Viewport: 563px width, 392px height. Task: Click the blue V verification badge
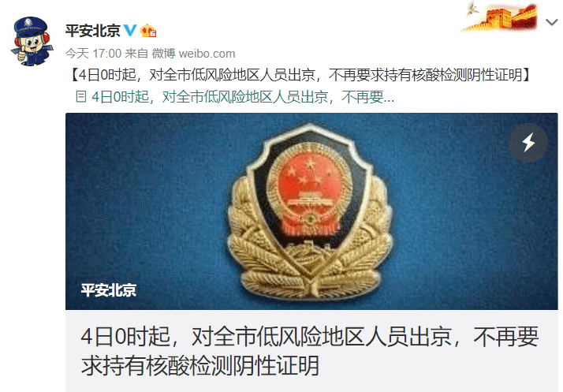(130, 31)
